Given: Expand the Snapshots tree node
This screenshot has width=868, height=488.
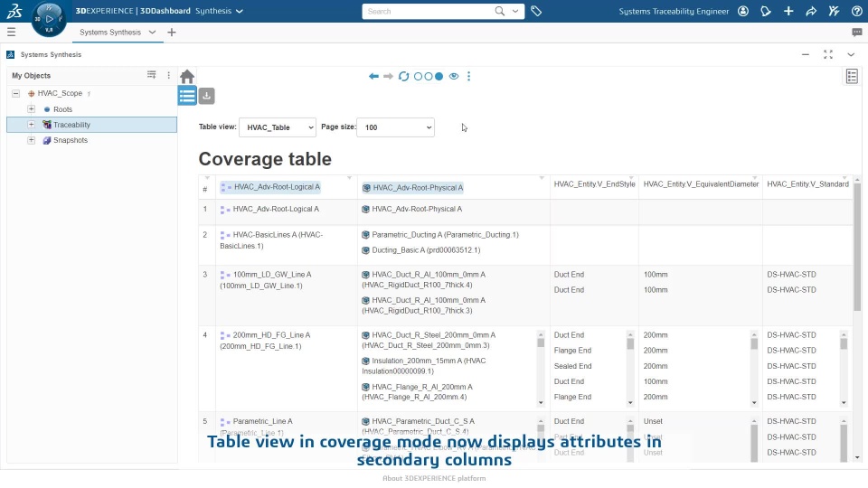Looking at the screenshot, I should click(32, 140).
